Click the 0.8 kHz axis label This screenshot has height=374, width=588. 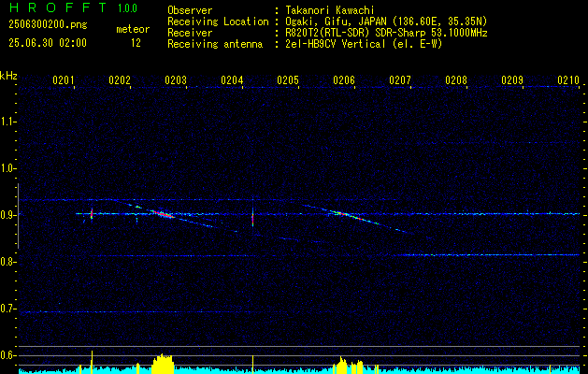(7, 262)
